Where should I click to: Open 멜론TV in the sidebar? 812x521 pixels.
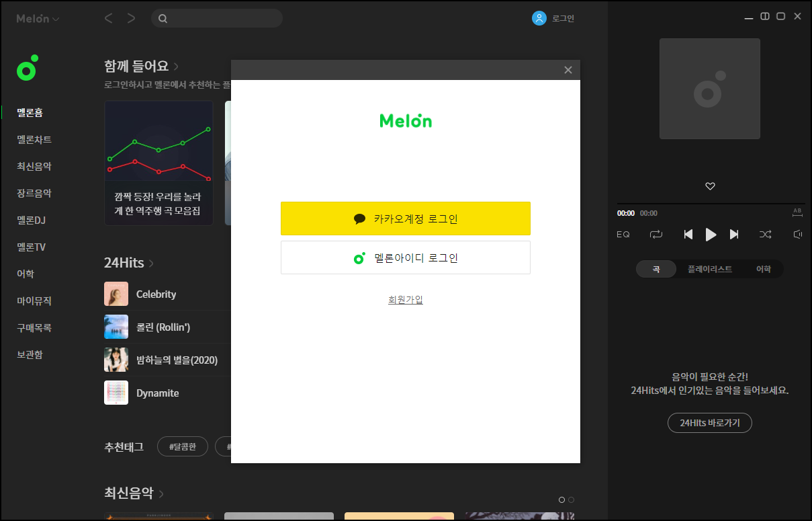[31, 247]
